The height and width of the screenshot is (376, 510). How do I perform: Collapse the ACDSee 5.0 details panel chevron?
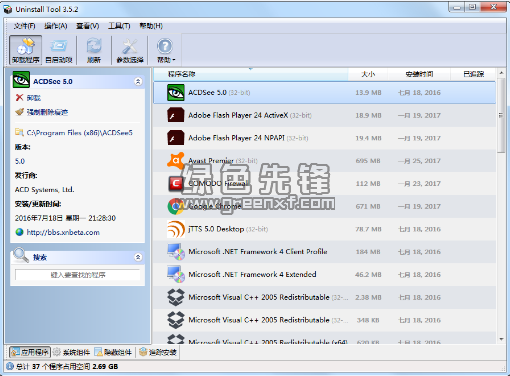pos(138,81)
